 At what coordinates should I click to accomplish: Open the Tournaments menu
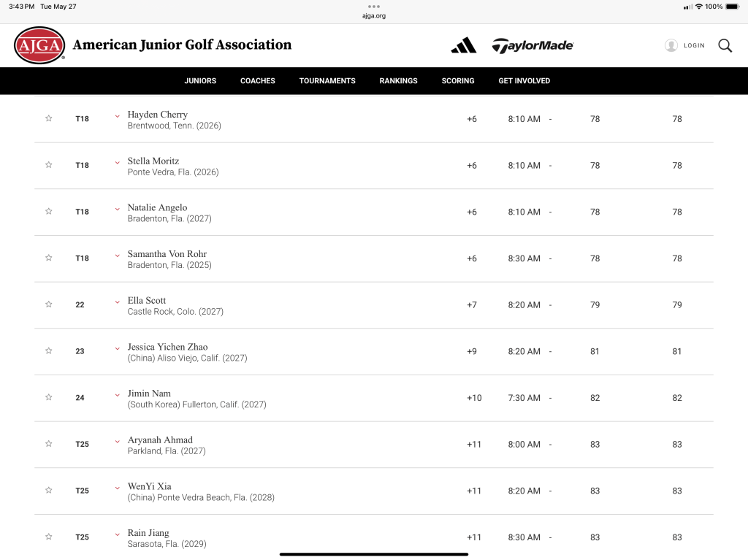click(327, 81)
